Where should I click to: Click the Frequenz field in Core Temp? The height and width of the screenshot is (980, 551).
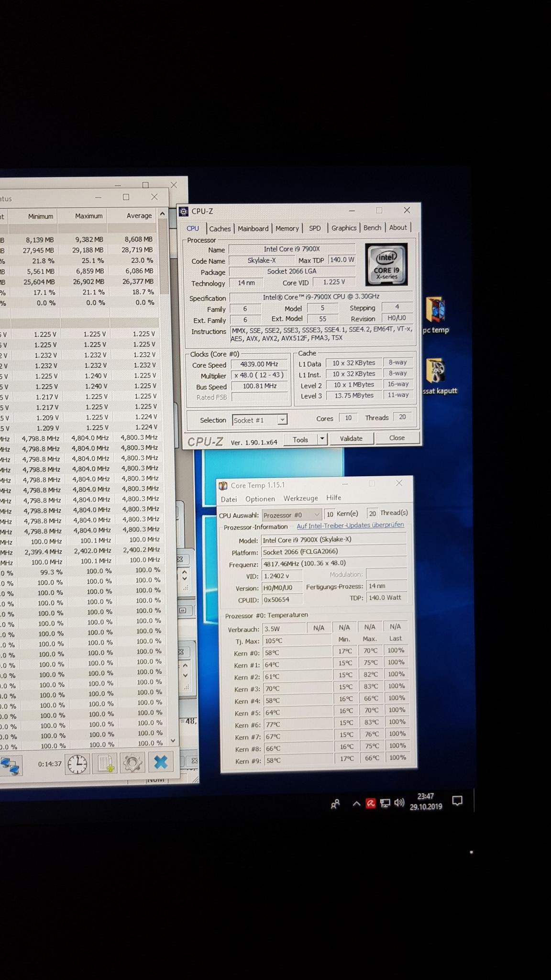[x=333, y=563]
